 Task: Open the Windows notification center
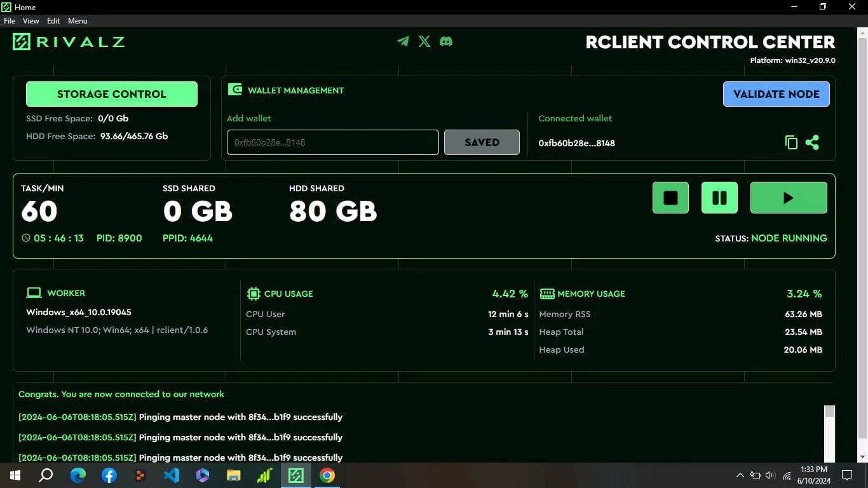point(846,475)
